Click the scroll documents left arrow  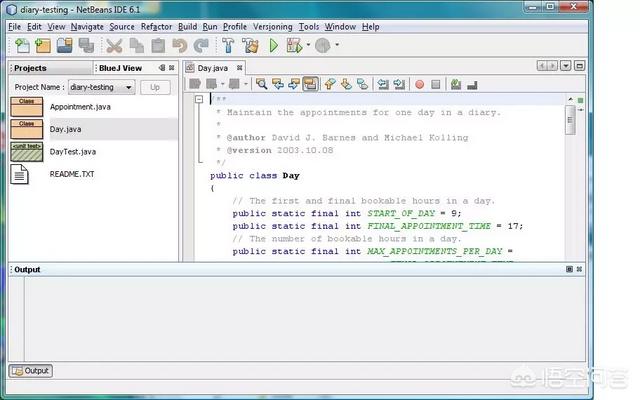click(542, 66)
